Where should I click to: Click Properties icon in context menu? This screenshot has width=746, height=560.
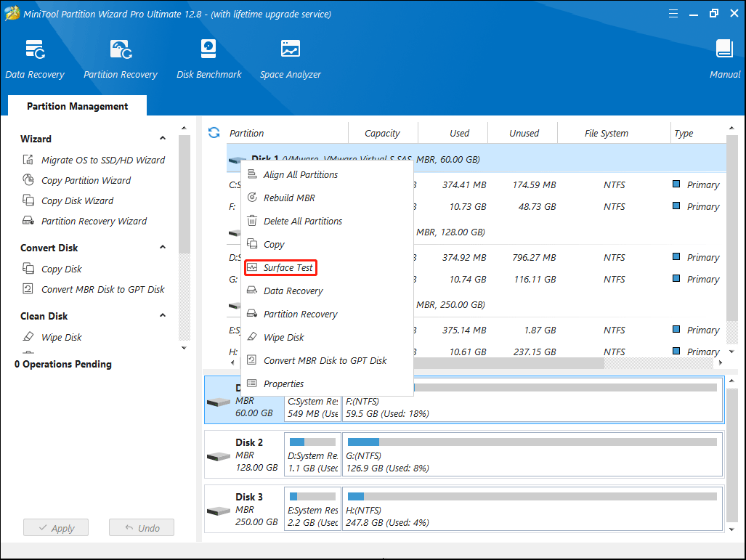(x=252, y=384)
